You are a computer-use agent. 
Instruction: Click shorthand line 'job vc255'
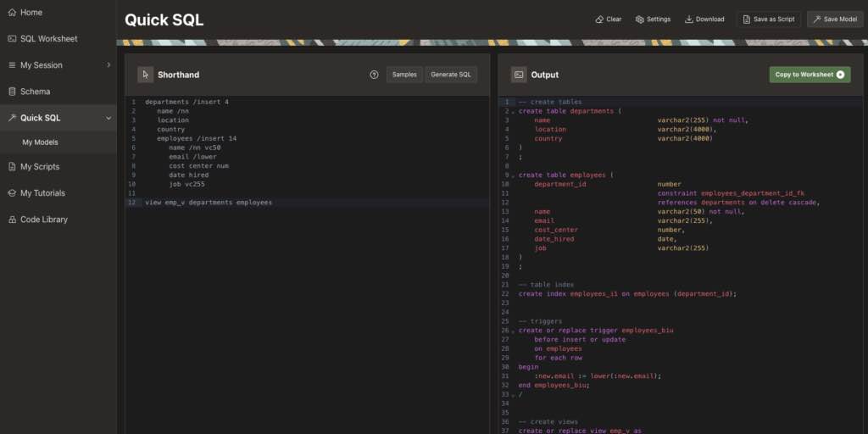[x=186, y=184]
